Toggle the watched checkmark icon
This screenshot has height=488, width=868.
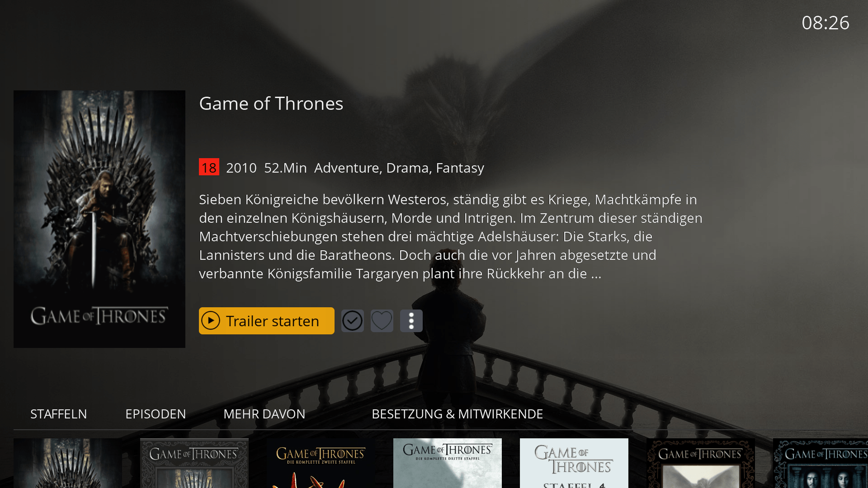pos(353,321)
